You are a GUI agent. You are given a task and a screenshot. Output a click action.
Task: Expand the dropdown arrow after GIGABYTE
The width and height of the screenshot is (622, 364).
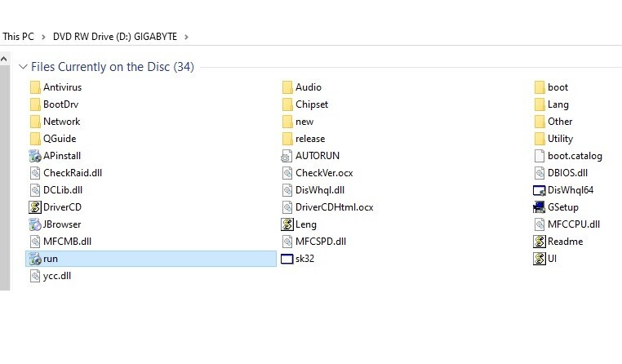(186, 37)
